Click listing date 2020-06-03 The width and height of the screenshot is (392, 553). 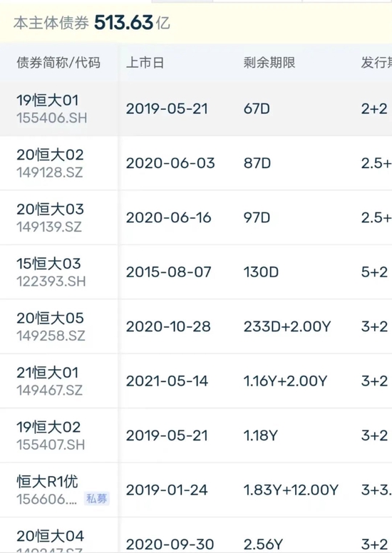point(170,163)
